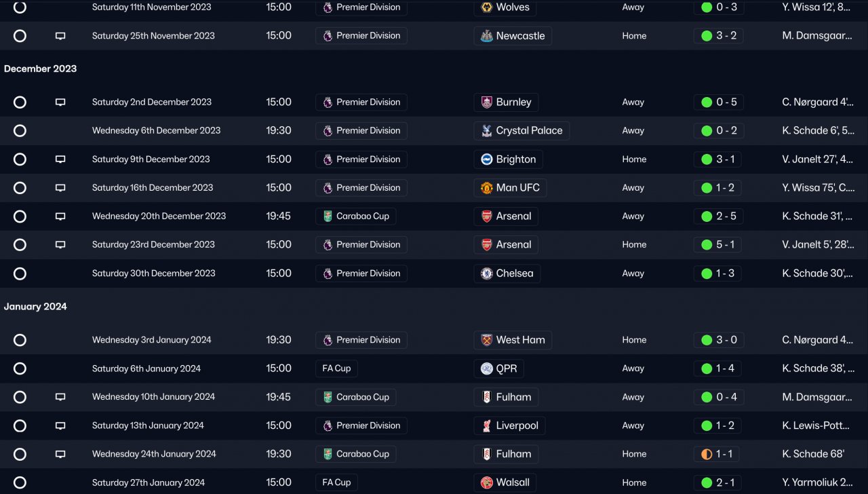Image resolution: width=868 pixels, height=494 pixels.
Task: Click the Newcastle club badge icon
Action: pyautogui.click(x=486, y=36)
